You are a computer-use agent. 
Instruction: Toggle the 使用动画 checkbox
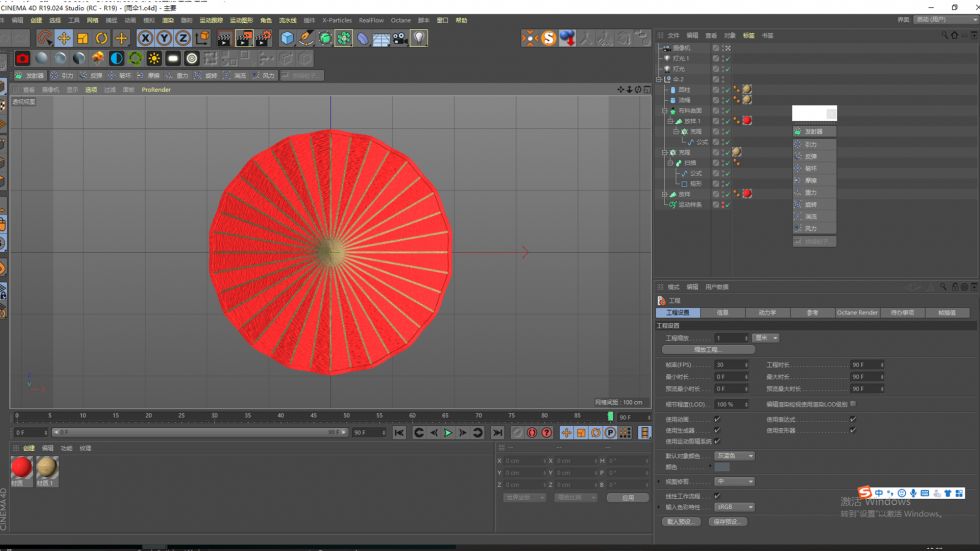click(717, 419)
